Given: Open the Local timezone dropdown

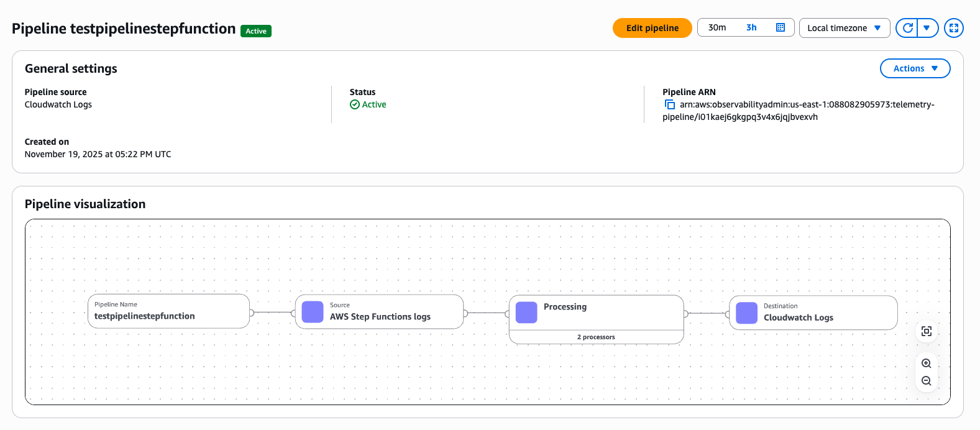Looking at the screenshot, I should [x=844, y=28].
